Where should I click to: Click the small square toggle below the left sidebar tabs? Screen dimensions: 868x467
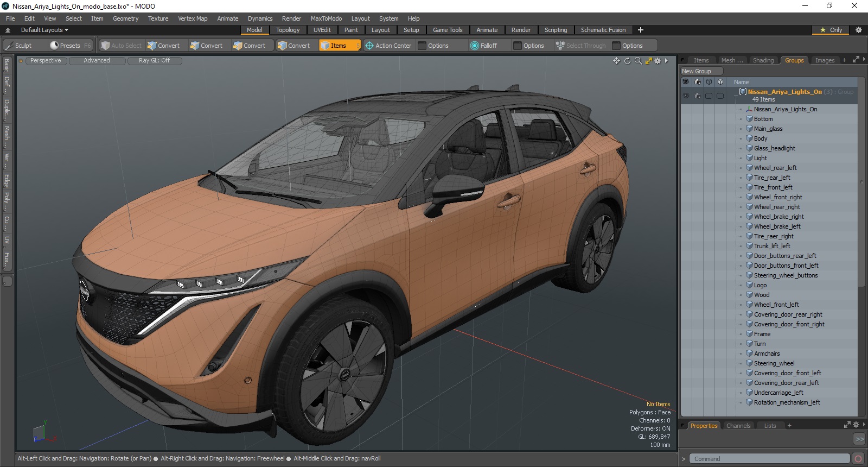(7, 281)
